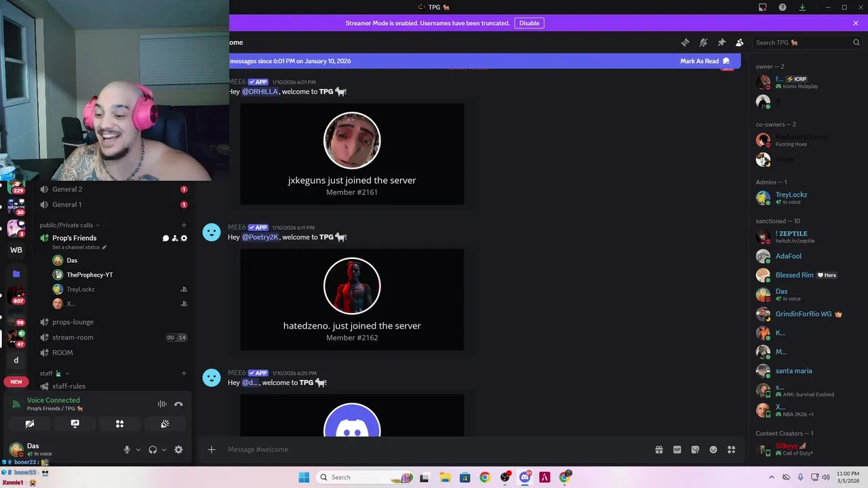868x488 pixels.
Task: Toggle channel notification mute bell icon
Action: pos(703,42)
